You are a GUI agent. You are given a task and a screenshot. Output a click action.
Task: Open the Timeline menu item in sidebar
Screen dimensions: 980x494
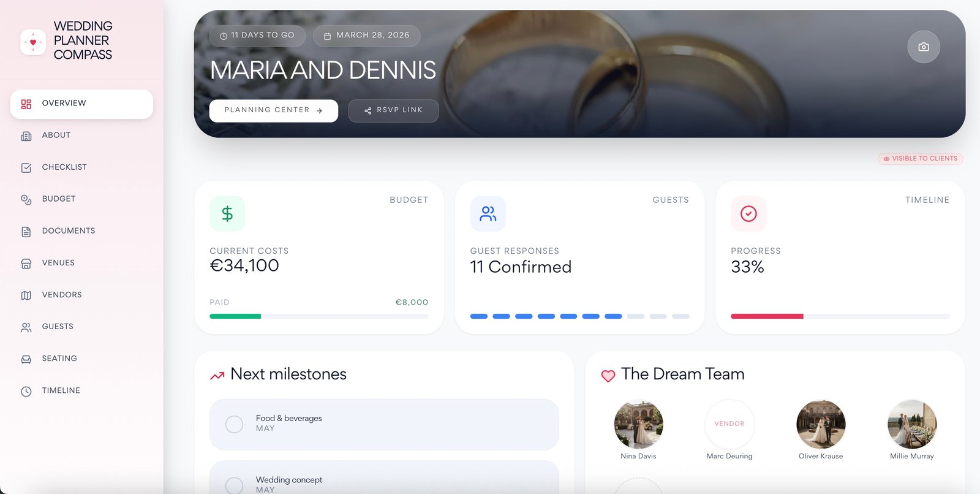pyautogui.click(x=81, y=390)
